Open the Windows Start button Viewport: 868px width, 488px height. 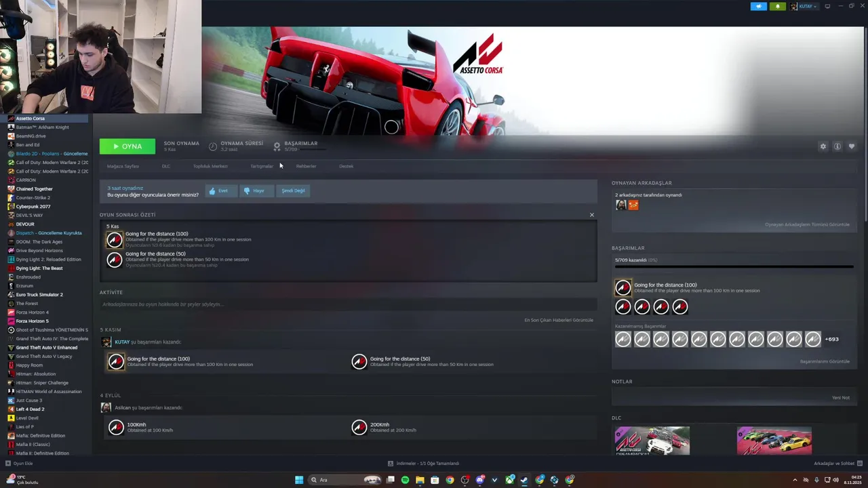[299, 480]
